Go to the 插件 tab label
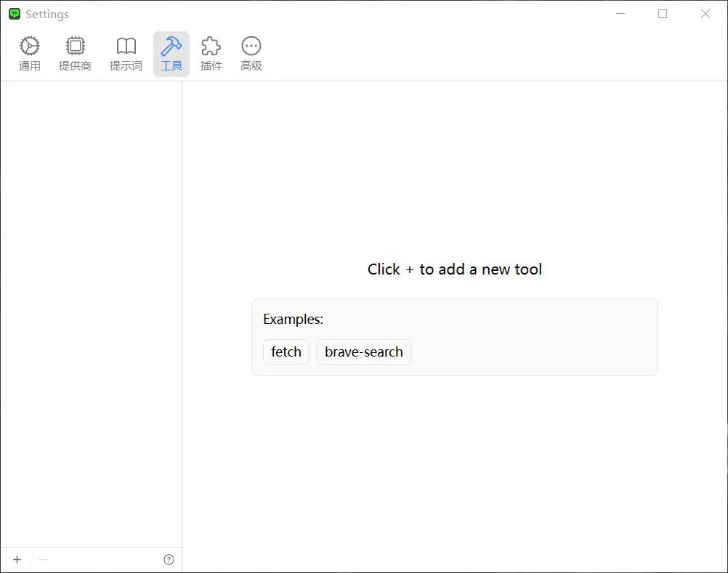 (211, 66)
